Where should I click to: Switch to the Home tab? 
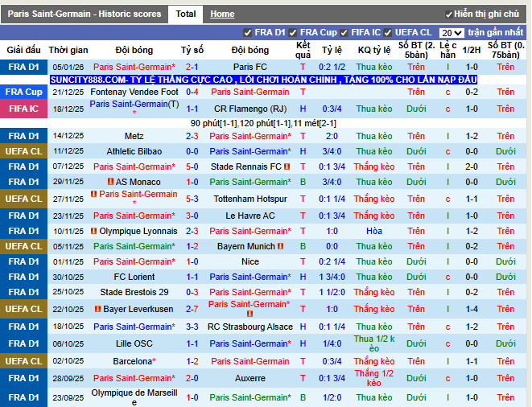point(222,14)
